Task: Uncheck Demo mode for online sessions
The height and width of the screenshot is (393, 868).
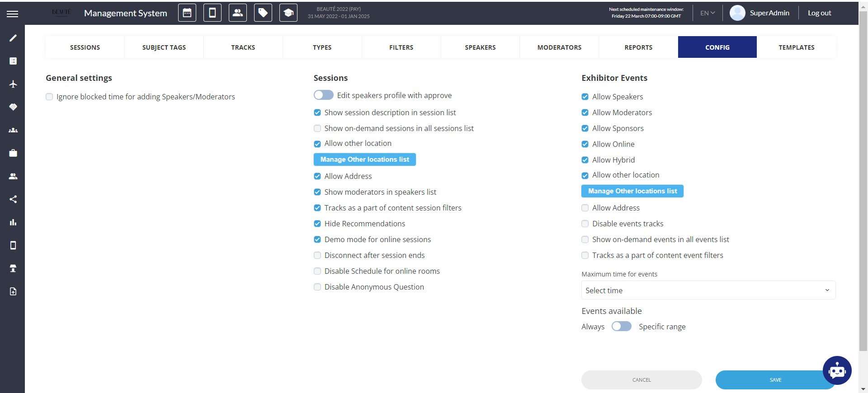Action: [317, 239]
